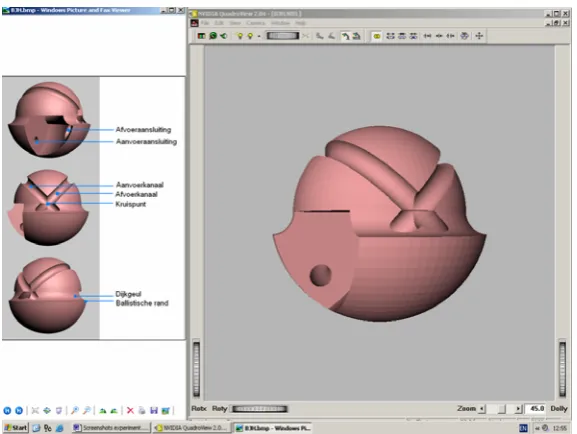Print image from Picture Viewer toolbar

click(142, 410)
